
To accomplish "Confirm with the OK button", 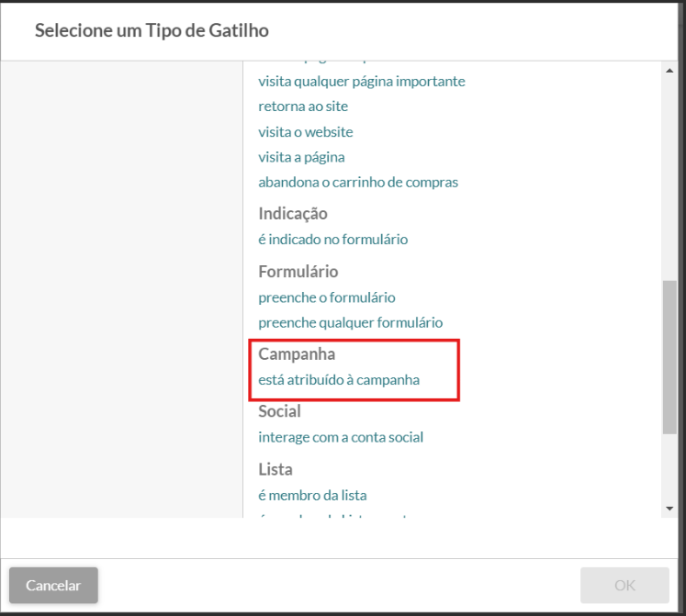I will click(x=624, y=585).
